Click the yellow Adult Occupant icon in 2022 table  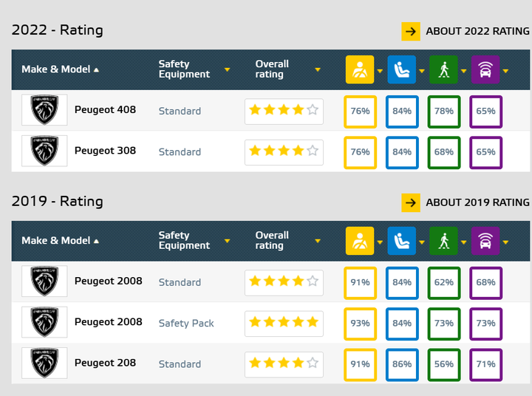360,69
